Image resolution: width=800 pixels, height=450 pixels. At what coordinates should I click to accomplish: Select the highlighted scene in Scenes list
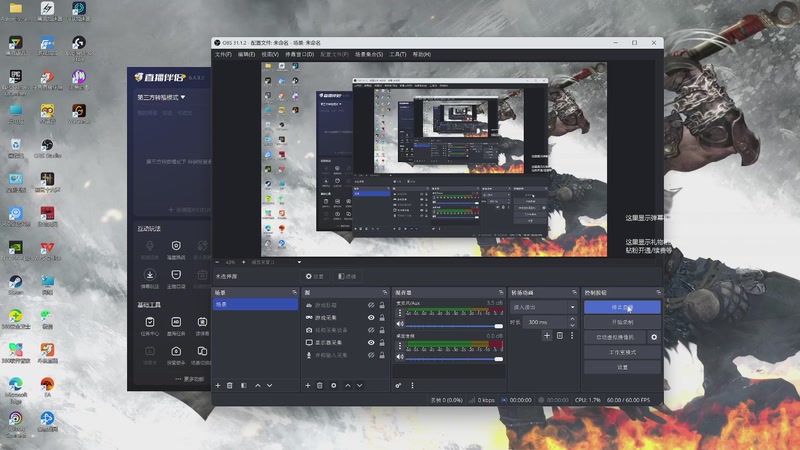pyautogui.click(x=255, y=305)
